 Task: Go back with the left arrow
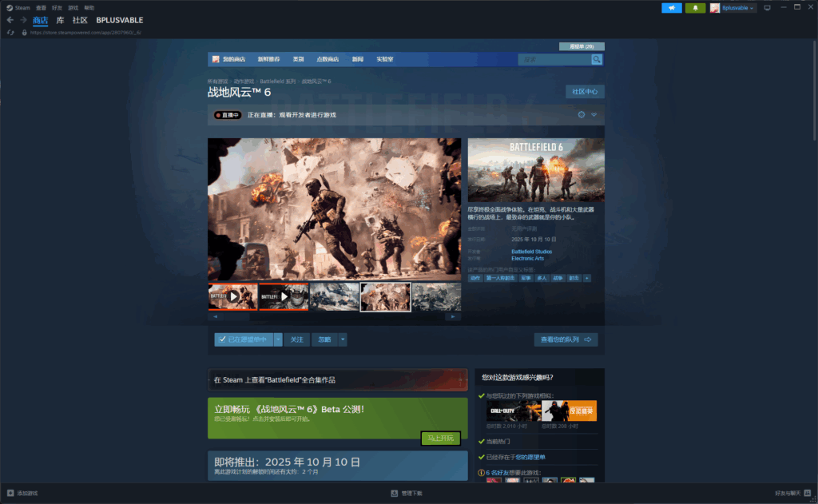[10, 20]
